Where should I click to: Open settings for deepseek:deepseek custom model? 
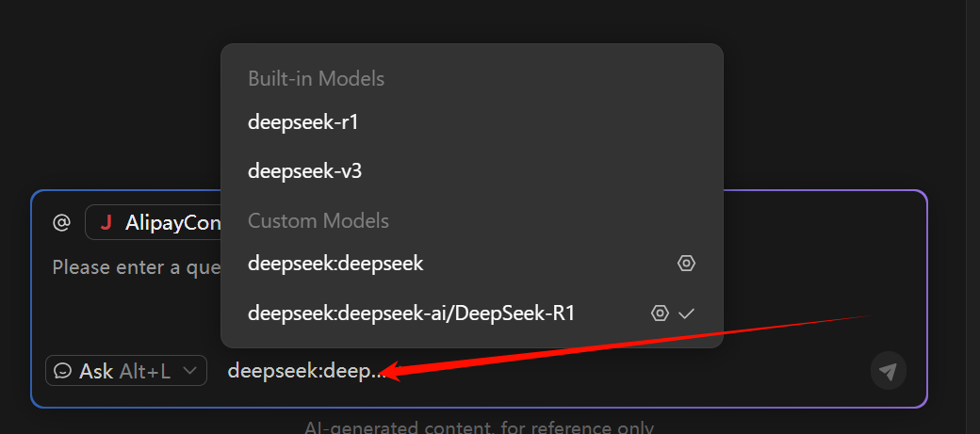(686, 264)
